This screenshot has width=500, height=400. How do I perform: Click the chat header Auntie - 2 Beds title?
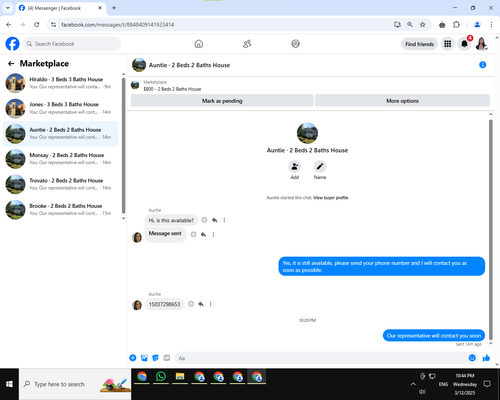[x=189, y=65]
